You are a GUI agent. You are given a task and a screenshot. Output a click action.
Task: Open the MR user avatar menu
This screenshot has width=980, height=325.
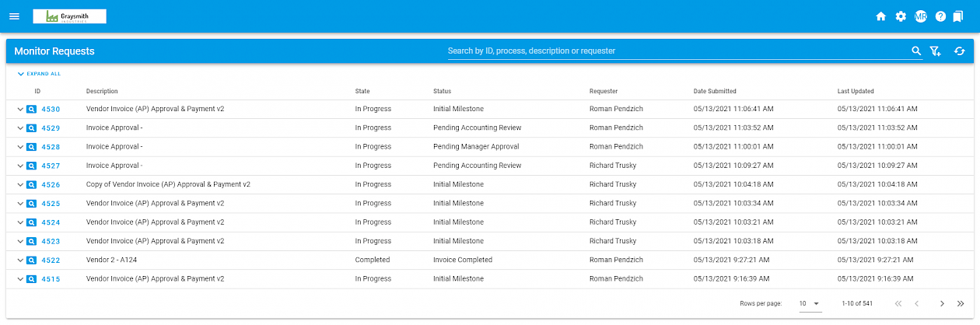[x=921, y=16]
